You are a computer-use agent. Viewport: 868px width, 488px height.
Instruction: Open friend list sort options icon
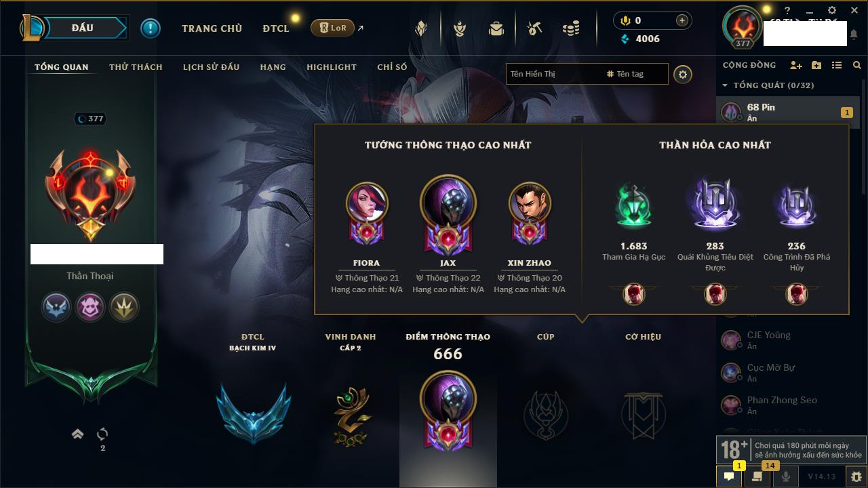pos(837,65)
